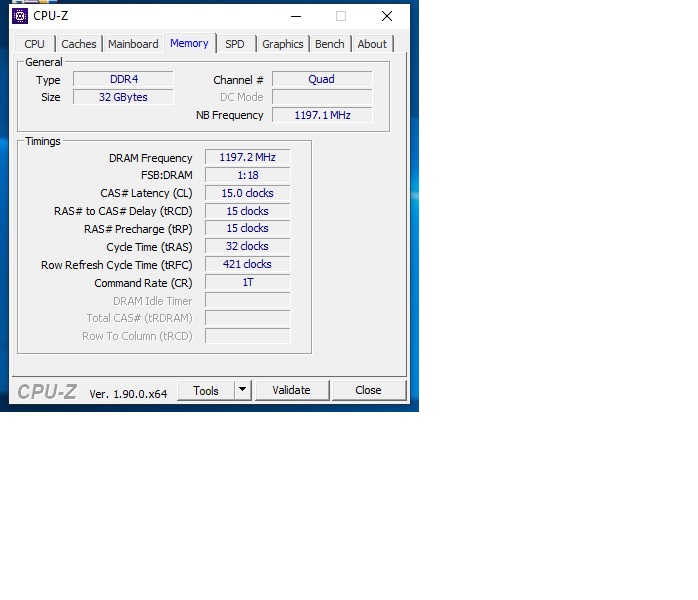Image resolution: width=698 pixels, height=600 pixels.
Task: Click the empty Row To Column field
Action: pos(248,336)
